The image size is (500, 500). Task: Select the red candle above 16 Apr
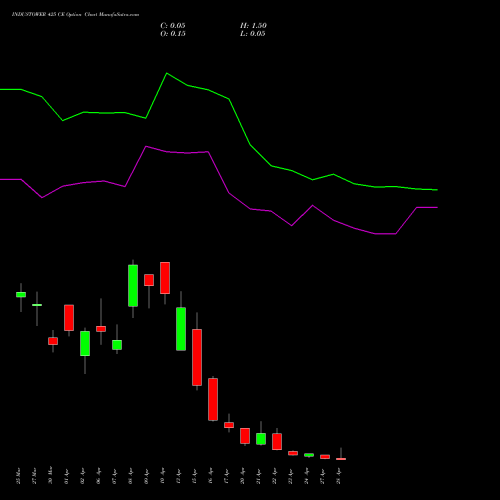click(x=213, y=399)
